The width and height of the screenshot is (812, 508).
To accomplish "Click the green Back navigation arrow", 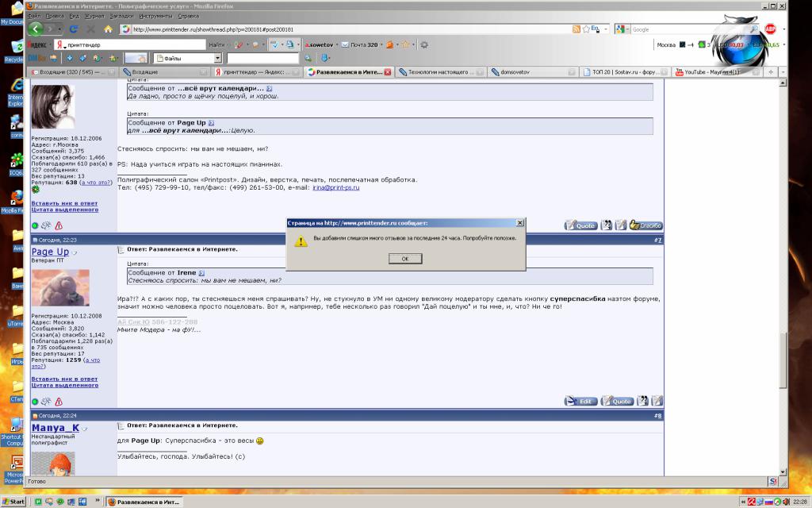I will (x=36, y=29).
